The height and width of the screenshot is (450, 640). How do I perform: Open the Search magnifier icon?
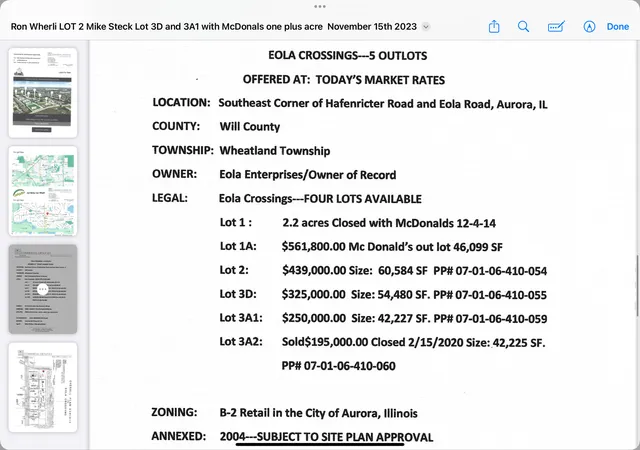(x=523, y=27)
